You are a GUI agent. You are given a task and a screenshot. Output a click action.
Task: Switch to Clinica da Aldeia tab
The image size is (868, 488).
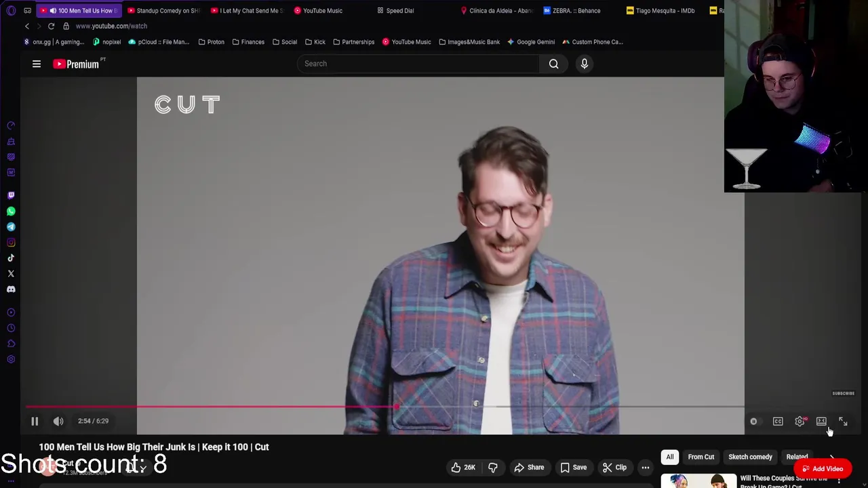click(x=498, y=11)
